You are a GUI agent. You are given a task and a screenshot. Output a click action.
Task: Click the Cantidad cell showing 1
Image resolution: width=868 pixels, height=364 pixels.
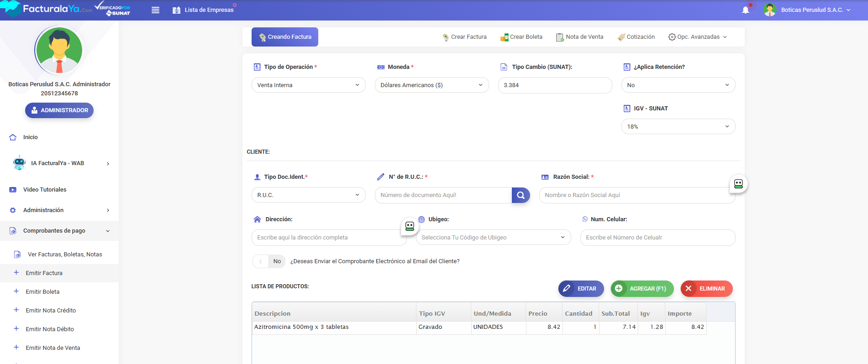click(581, 328)
